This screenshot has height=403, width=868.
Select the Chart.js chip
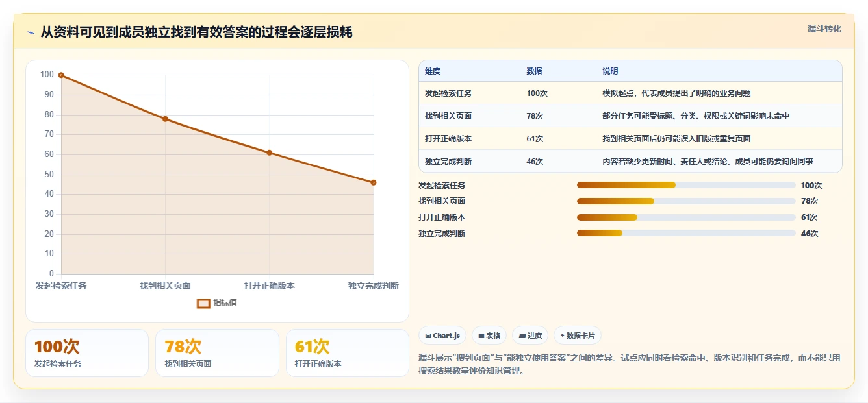click(x=442, y=336)
